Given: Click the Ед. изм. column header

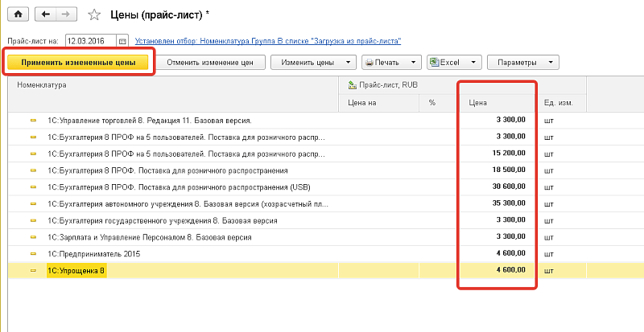Looking at the screenshot, I should click(560, 103).
